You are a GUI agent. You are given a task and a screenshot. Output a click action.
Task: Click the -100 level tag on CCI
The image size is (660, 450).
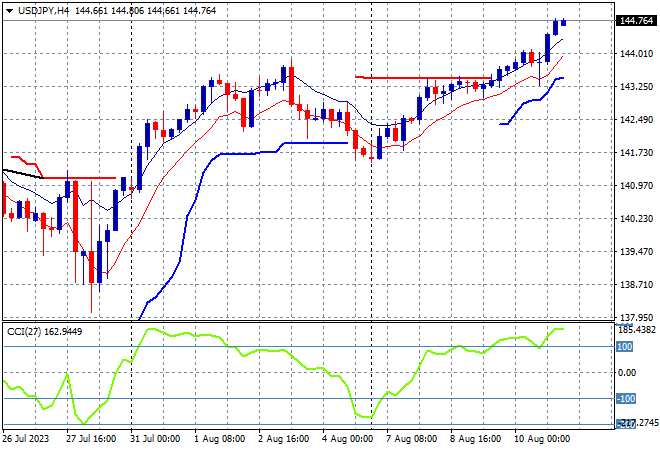[625, 398]
